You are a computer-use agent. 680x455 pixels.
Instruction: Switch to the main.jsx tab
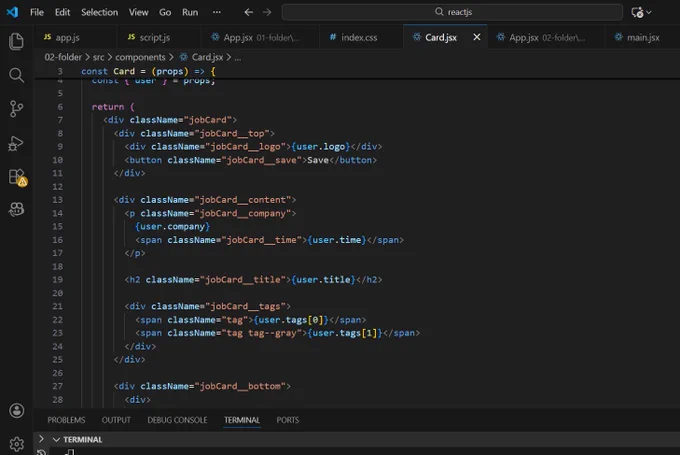click(643, 37)
